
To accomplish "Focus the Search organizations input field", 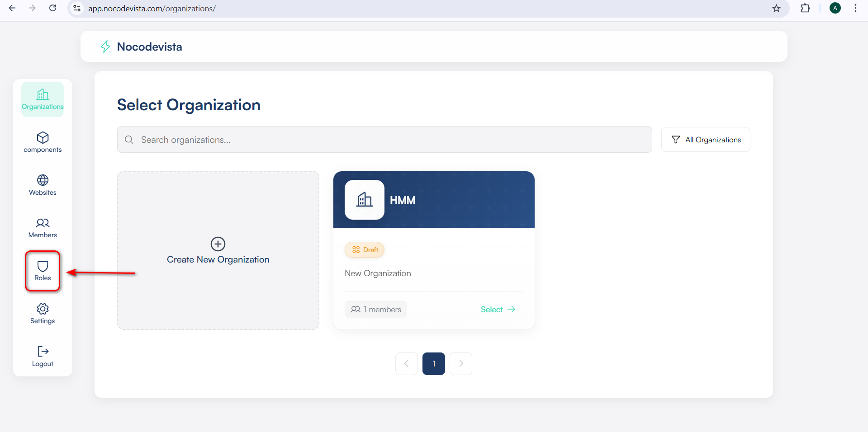I will pyautogui.click(x=384, y=140).
